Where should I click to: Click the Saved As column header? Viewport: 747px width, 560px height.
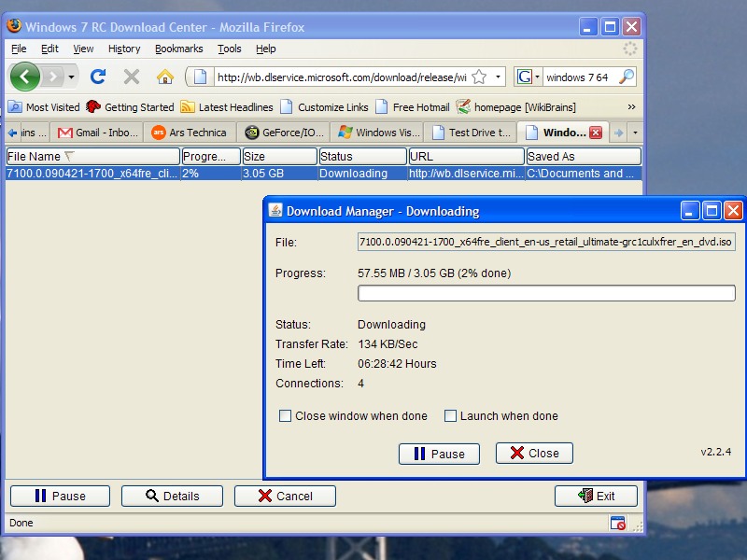(584, 156)
